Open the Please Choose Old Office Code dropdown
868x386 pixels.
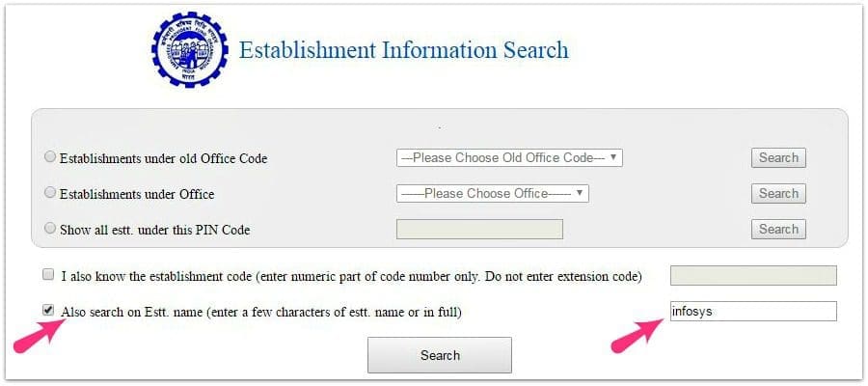tap(509, 158)
